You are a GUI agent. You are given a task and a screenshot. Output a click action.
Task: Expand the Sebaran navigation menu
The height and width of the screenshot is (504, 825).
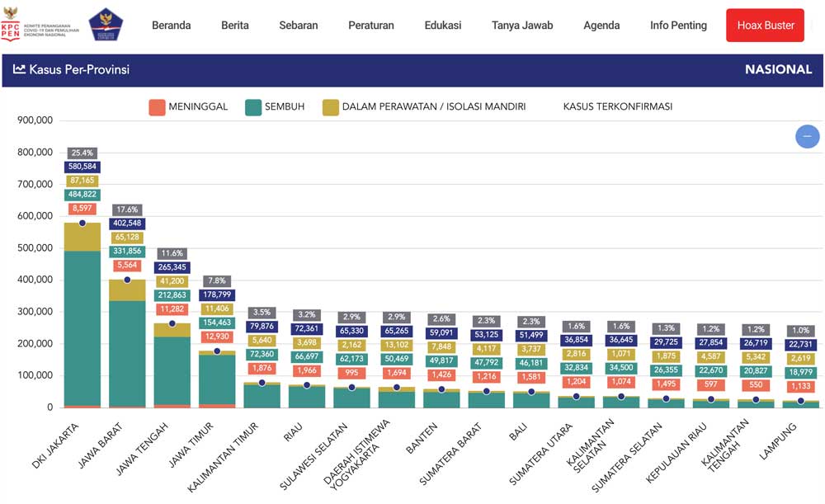(x=298, y=26)
